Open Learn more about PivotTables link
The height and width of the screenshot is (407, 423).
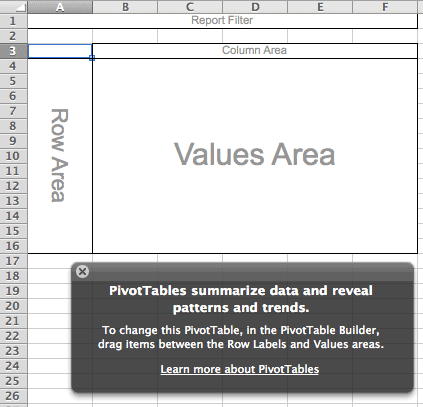[240, 369]
